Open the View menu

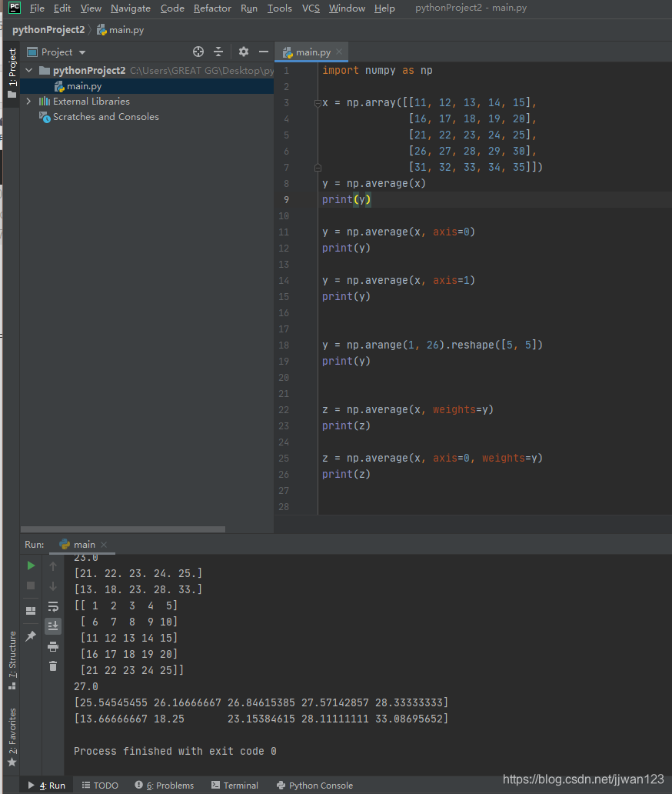(x=91, y=8)
